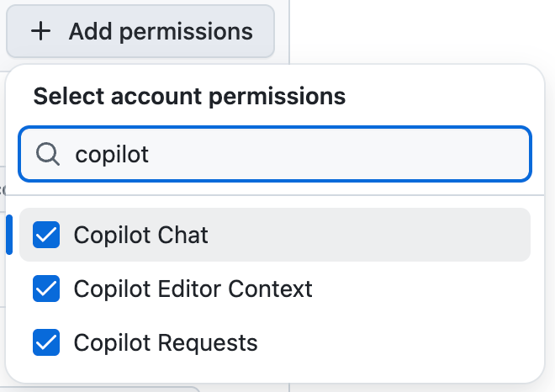Click the "Select account permissions" heading
555x392 pixels.
click(x=189, y=96)
